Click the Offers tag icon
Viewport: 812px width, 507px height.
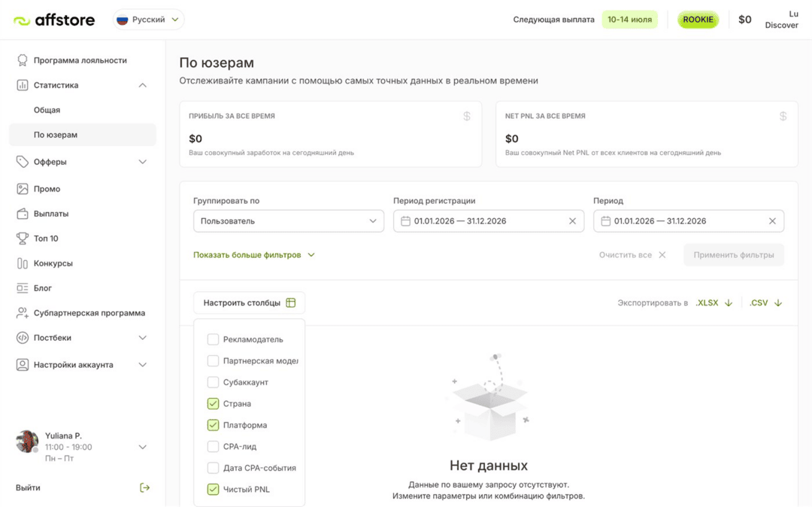[x=23, y=162]
